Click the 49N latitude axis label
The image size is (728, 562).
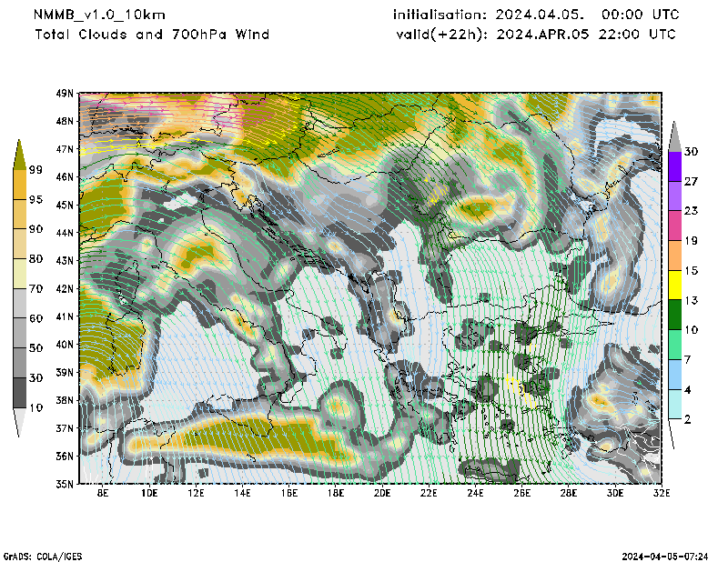pos(66,93)
